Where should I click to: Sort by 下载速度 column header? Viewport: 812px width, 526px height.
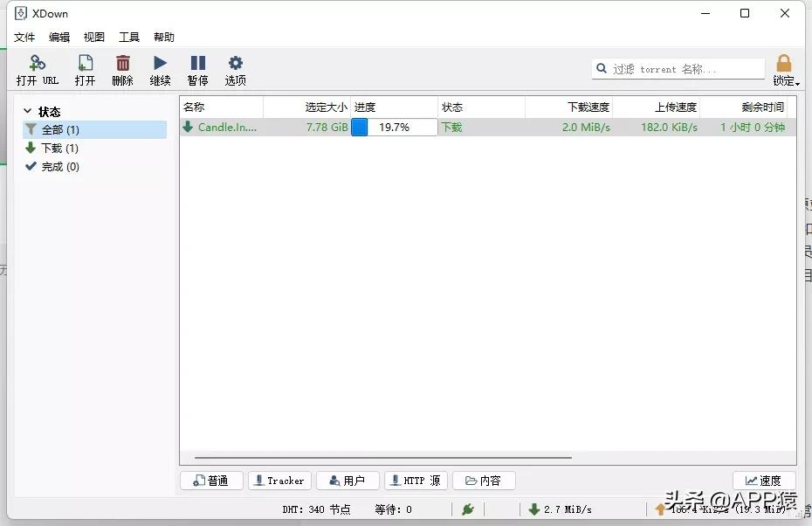(x=568, y=107)
